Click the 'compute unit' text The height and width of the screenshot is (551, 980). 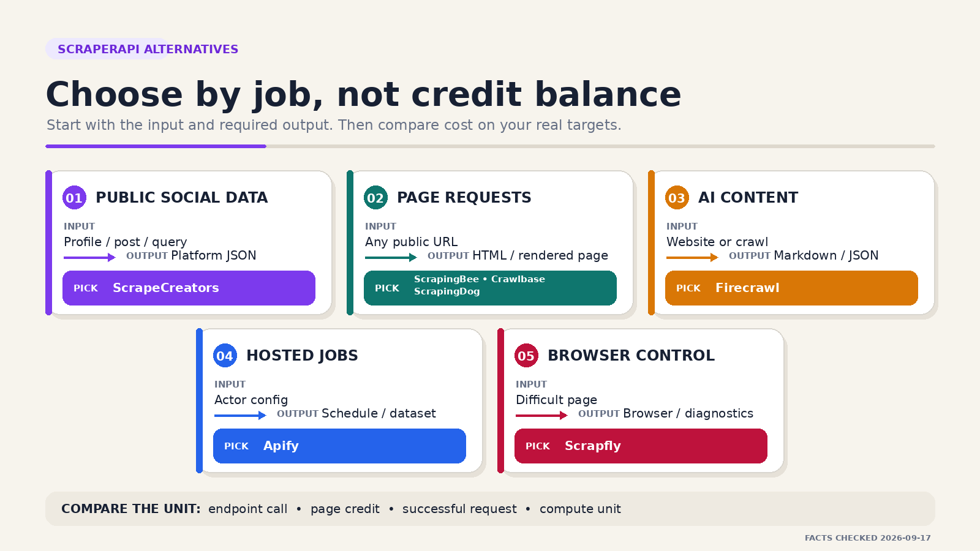tap(580, 509)
